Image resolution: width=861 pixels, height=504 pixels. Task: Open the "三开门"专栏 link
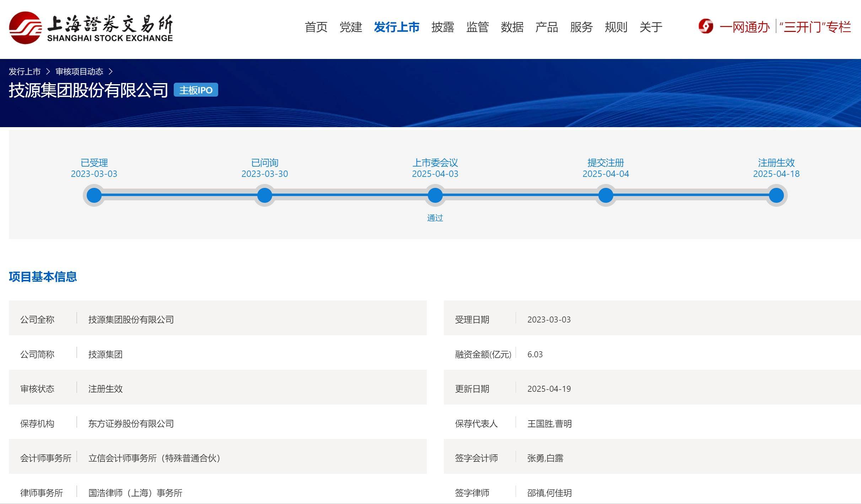pos(815,27)
